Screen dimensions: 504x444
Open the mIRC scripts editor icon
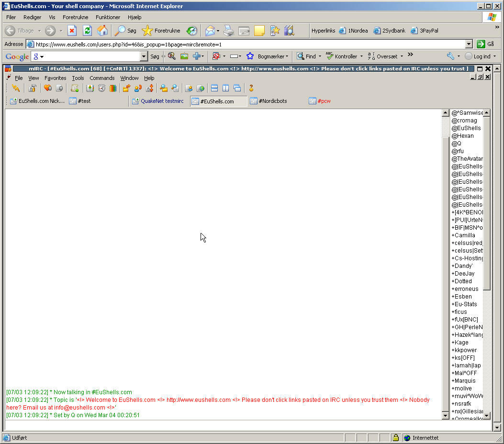pyautogui.click(x=75, y=88)
